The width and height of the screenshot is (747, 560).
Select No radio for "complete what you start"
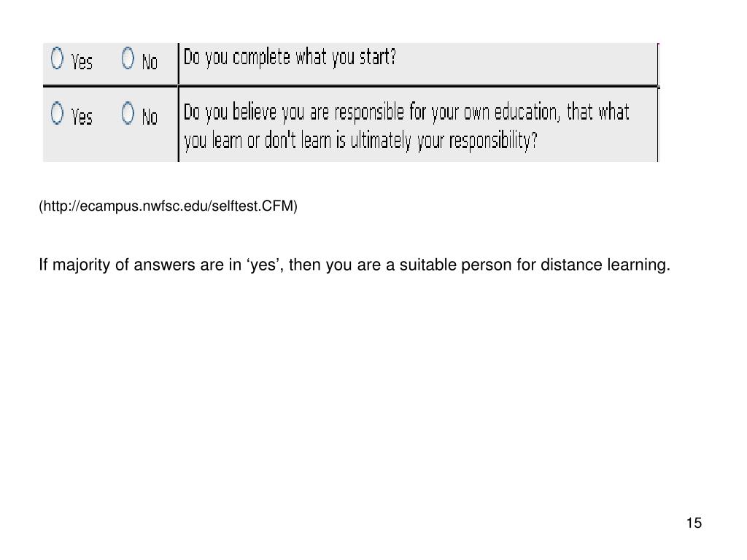coord(128,58)
